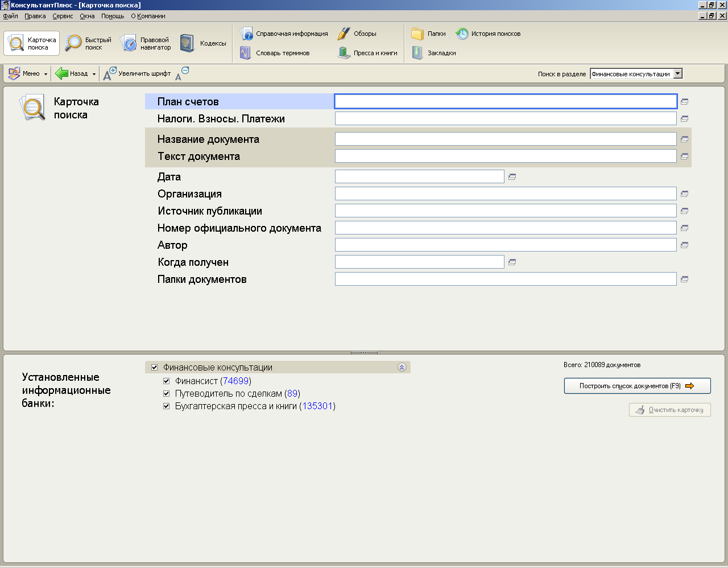Open Сервис menu
The image size is (728, 568).
point(63,16)
